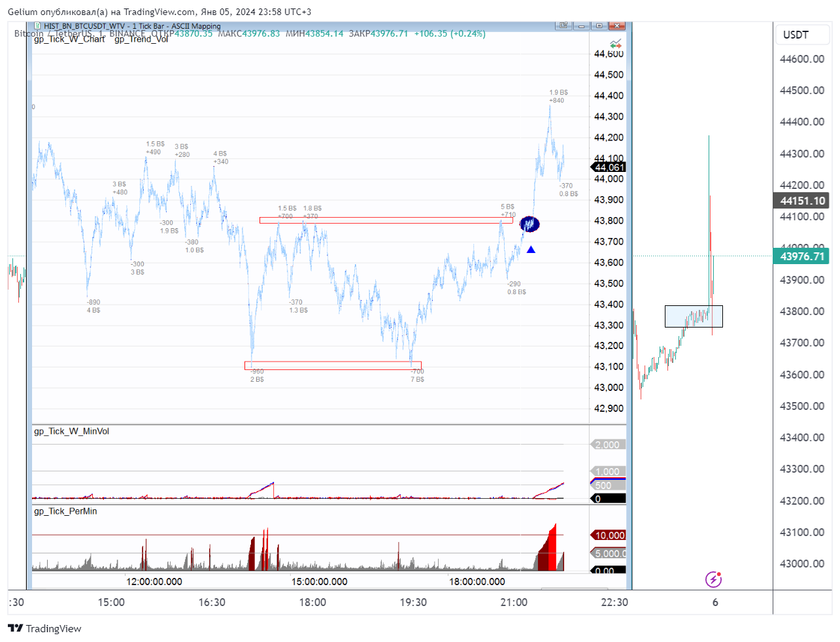Click the 12:00:00.000 inner time label
Viewport: 840px width, 642px height.
tap(154, 581)
